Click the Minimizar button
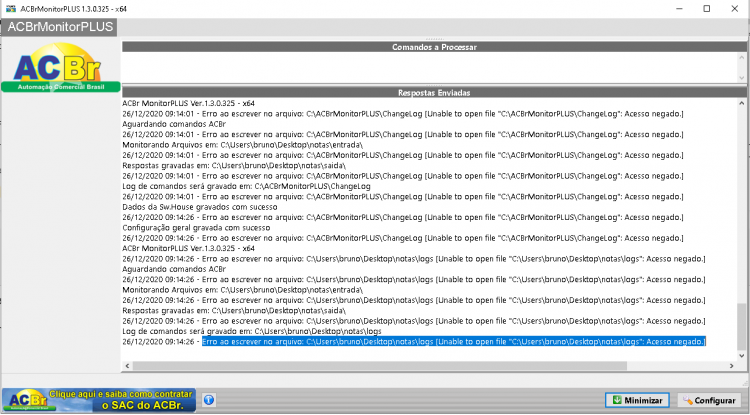This screenshot has height=415, width=750. [637, 400]
